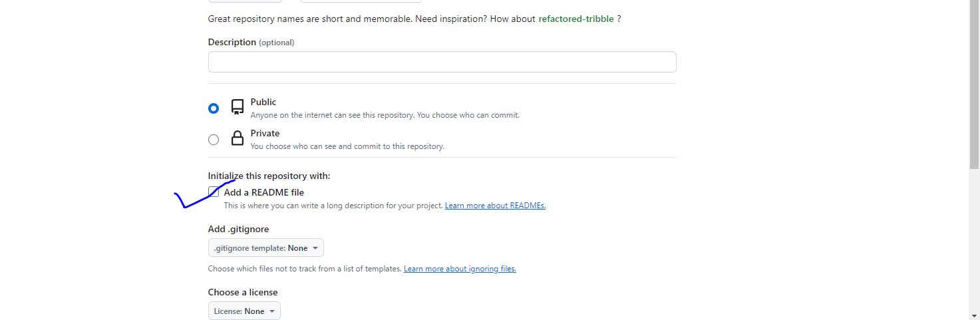980x320 pixels.
Task: Click the 'Description (optional)' field label
Action: 251,42
